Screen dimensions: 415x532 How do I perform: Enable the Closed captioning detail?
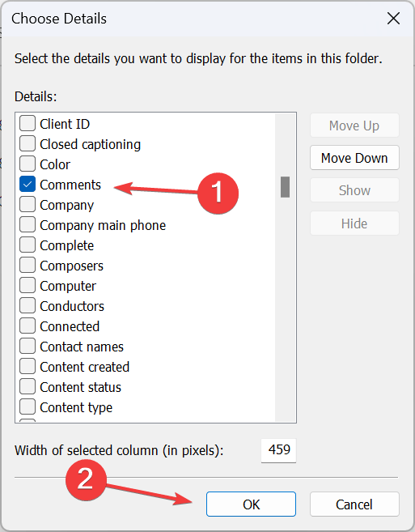pos(28,143)
